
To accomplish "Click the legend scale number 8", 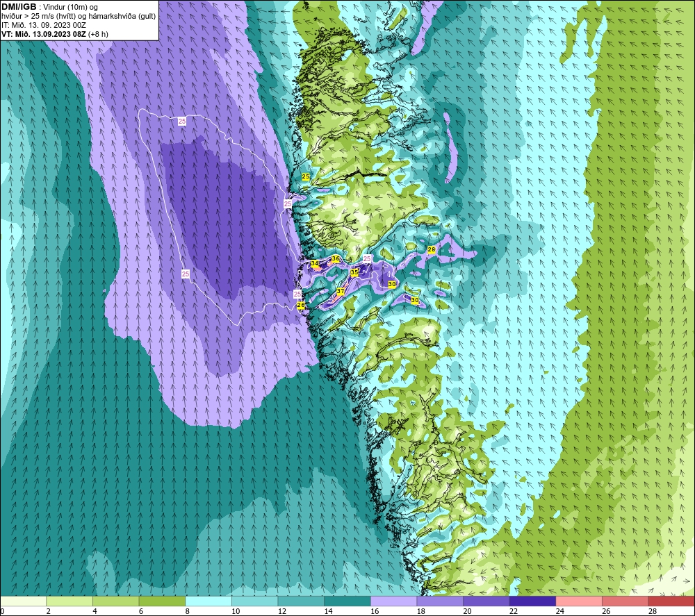I will [188, 611].
